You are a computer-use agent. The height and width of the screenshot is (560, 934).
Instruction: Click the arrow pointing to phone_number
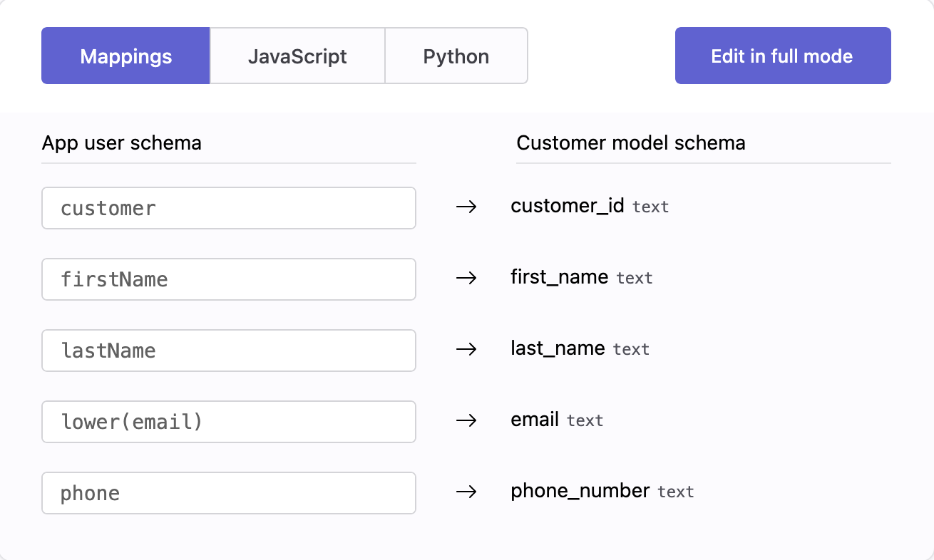click(466, 492)
